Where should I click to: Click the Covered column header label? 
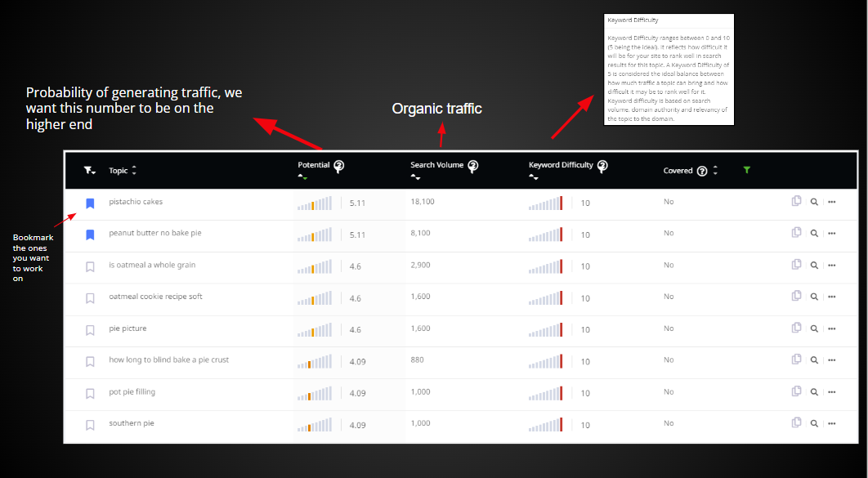coord(678,171)
